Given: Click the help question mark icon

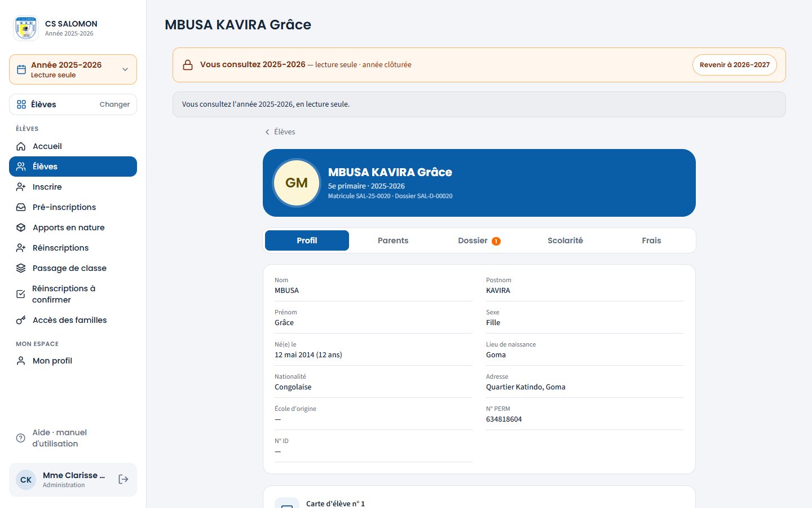Looking at the screenshot, I should (x=21, y=438).
